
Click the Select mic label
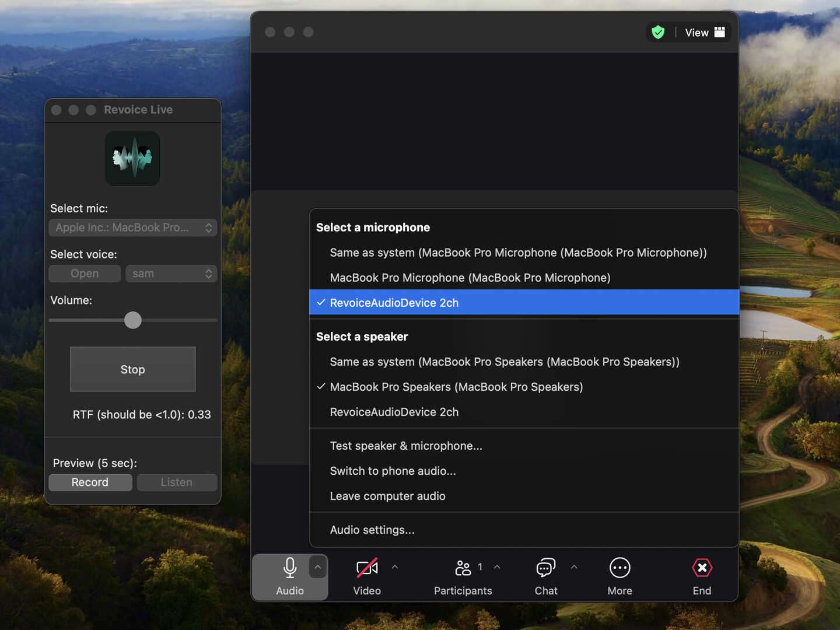[x=79, y=208]
